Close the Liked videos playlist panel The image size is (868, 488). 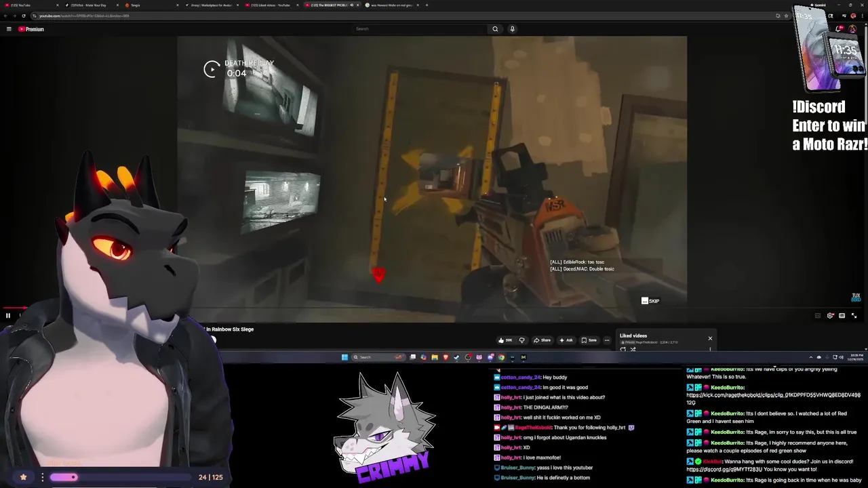[x=710, y=338]
